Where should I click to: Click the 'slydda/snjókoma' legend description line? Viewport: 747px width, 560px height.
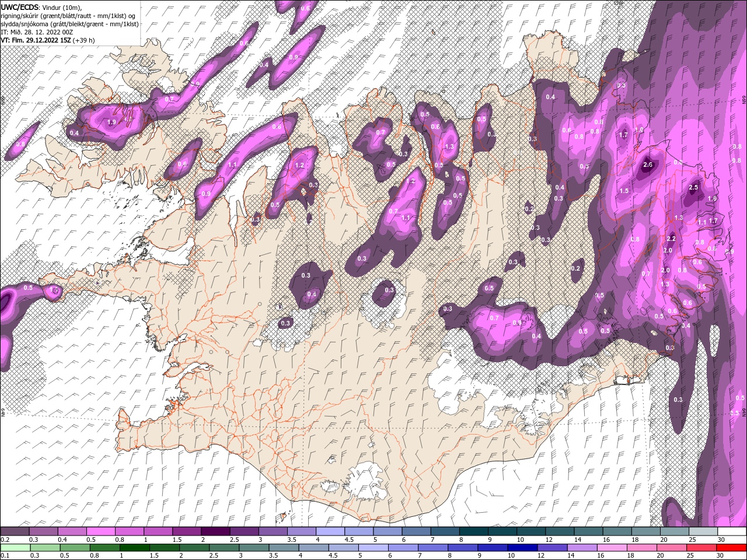coord(70,24)
